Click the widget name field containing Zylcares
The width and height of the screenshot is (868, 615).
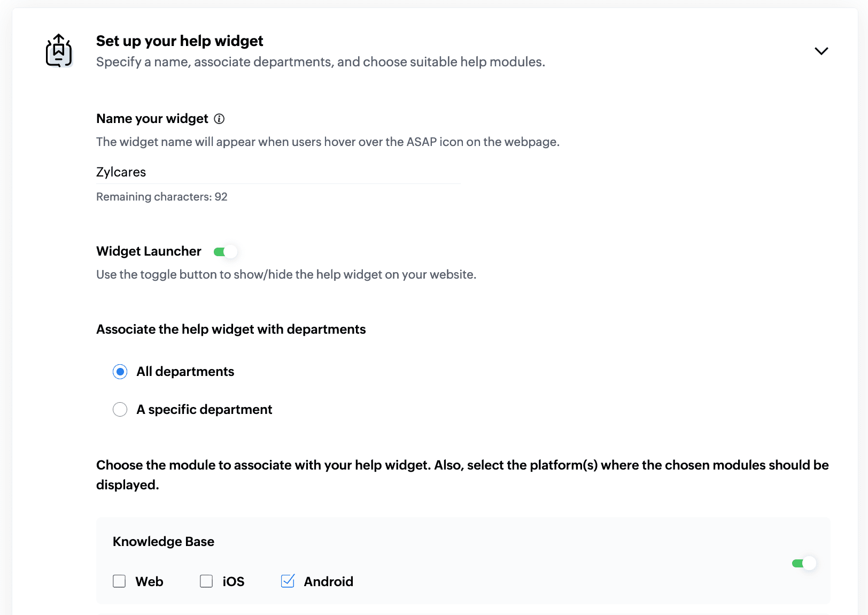click(278, 172)
